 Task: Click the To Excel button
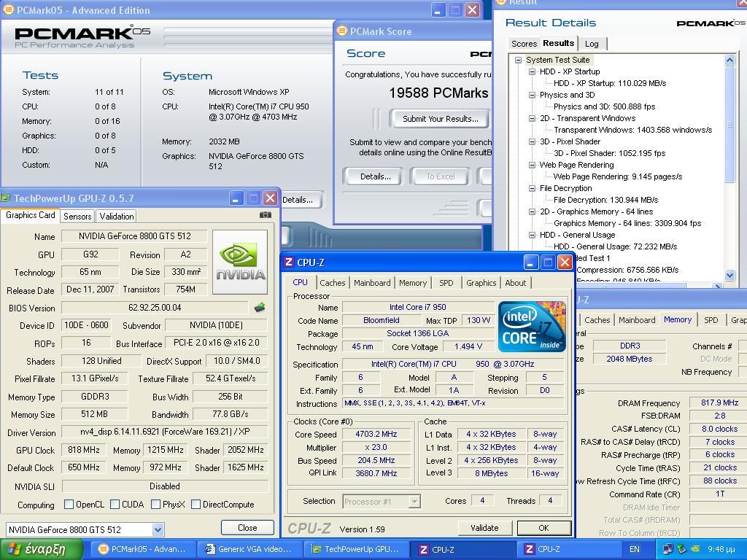pyautogui.click(x=440, y=176)
